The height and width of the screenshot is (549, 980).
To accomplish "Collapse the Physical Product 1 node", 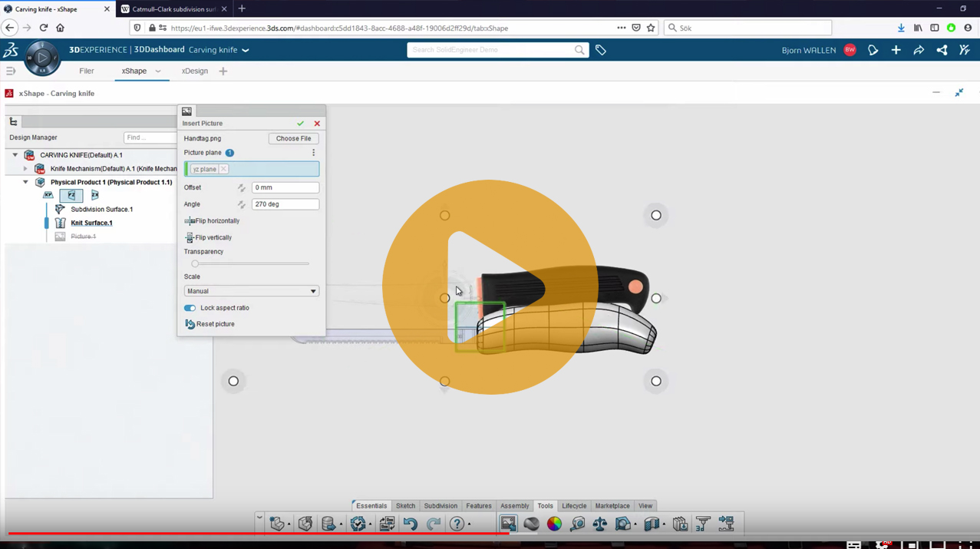I will [x=25, y=183].
